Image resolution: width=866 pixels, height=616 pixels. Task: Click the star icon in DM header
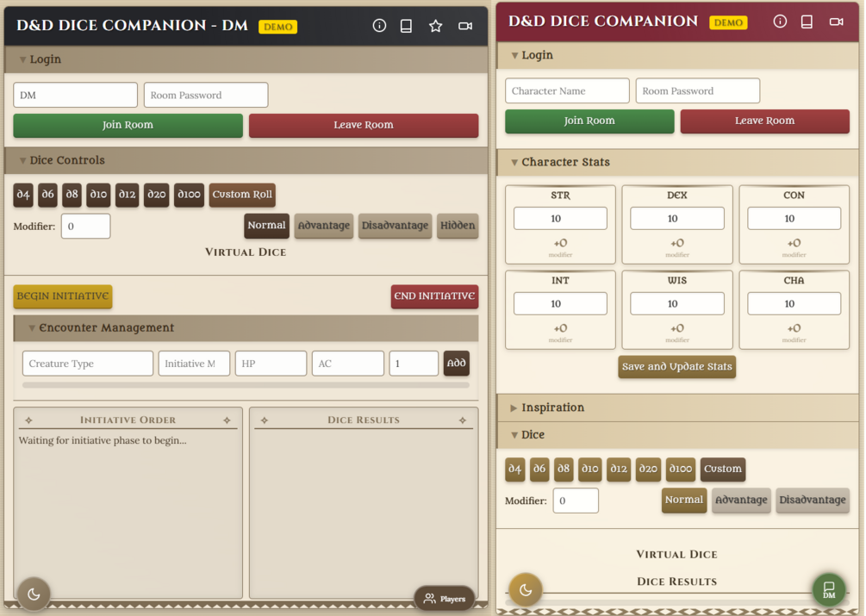click(x=436, y=26)
